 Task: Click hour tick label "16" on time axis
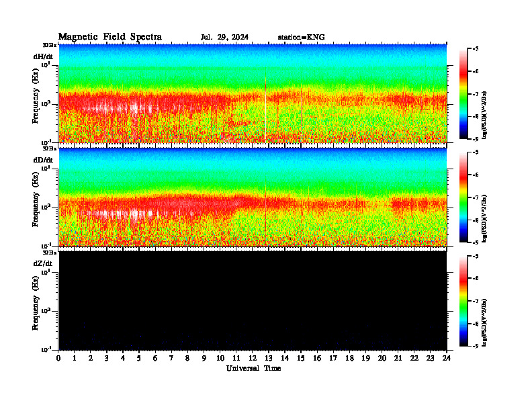(317, 358)
